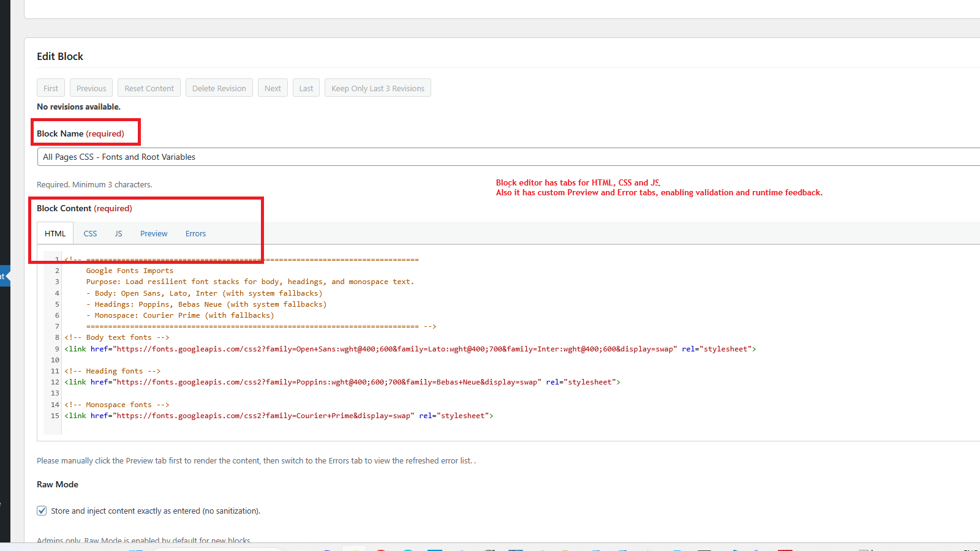980x551 pixels.
Task: Toggle the Raw Mode sanitization checkbox
Action: click(x=41, y=510)
